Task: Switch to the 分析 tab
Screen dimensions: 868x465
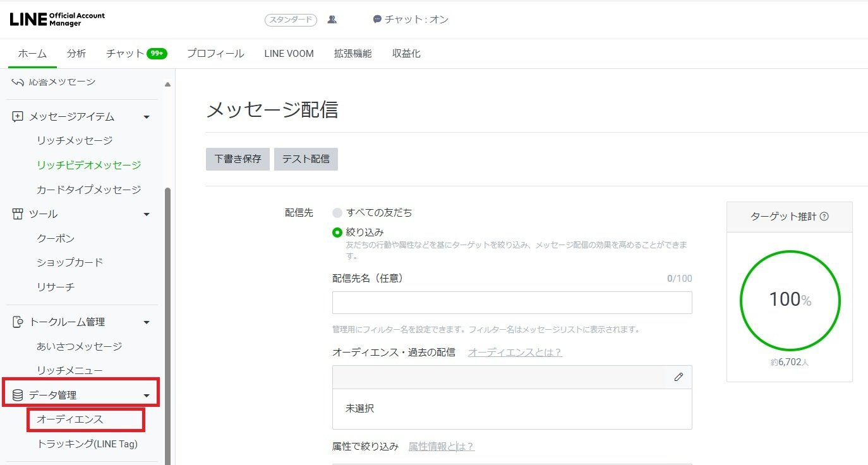Action: click(x=76, y=53)
